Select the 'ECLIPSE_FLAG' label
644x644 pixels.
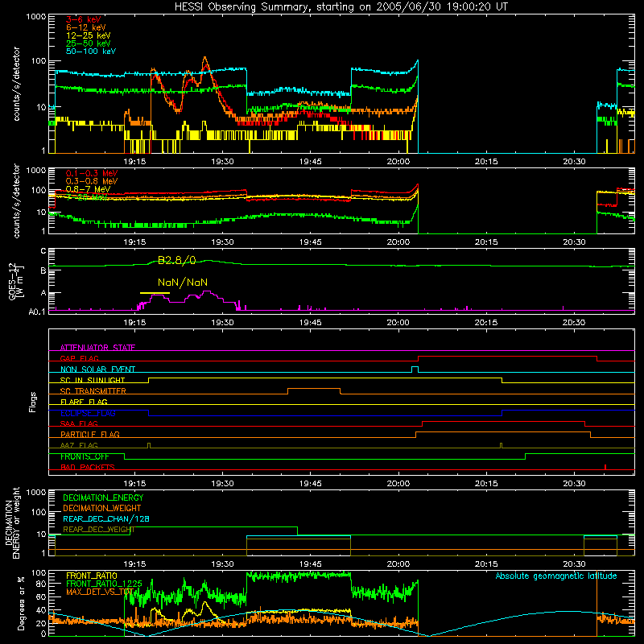click(88, 413)
